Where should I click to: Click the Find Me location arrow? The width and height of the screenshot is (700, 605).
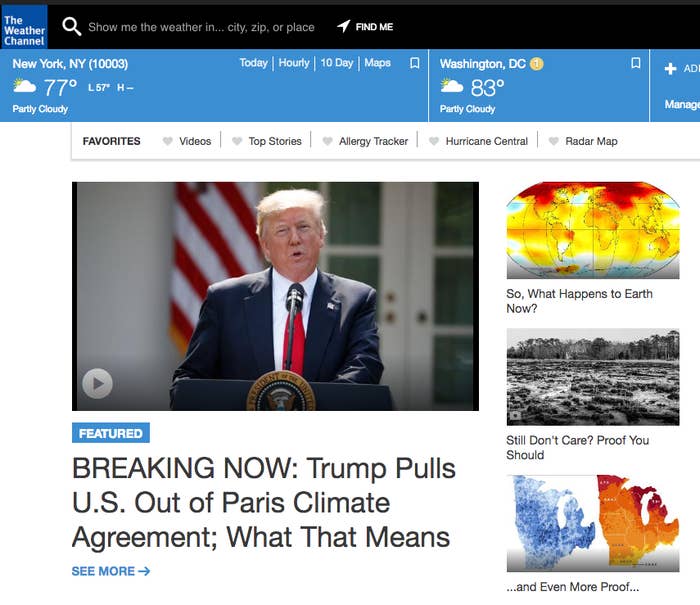click(x=343, y=26)
